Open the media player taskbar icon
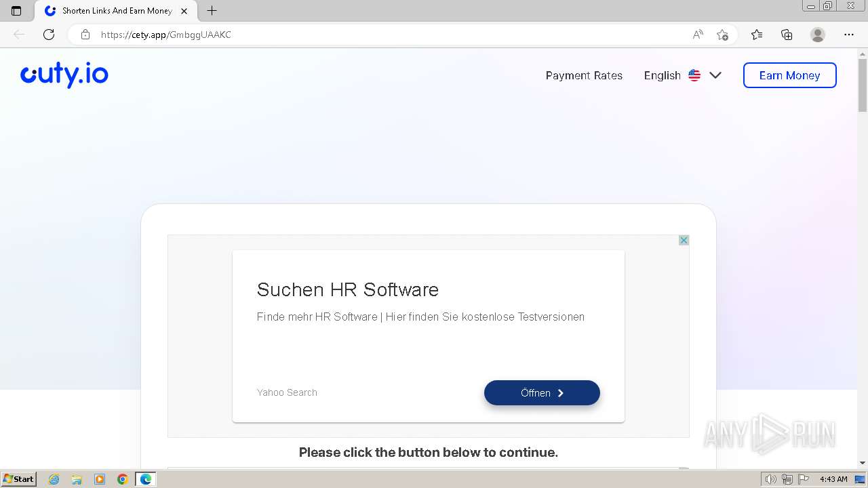Screen dimensions: 868x488 pos(100,479)
